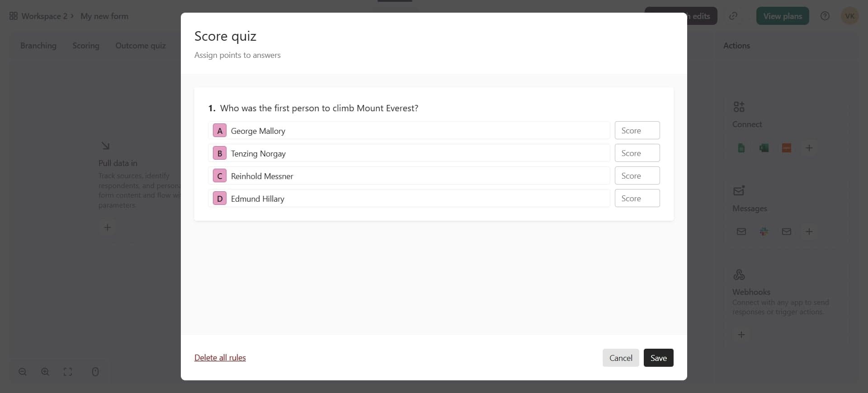The image size is (868, 393).
Task: Open the mobile preview icon
Action: [95, 372]
